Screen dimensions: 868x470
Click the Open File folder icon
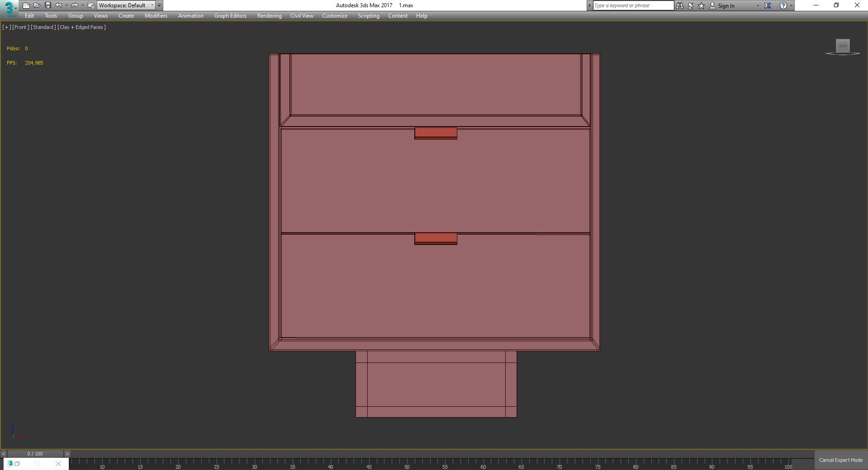[x=37, y=5]
